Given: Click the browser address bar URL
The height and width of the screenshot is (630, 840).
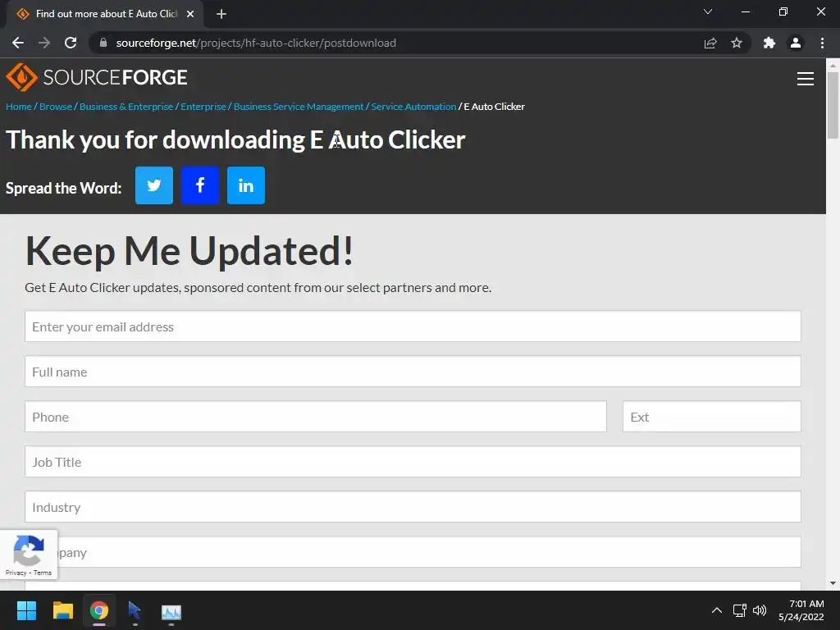Looking at the screenshot, I should point(256,43).
